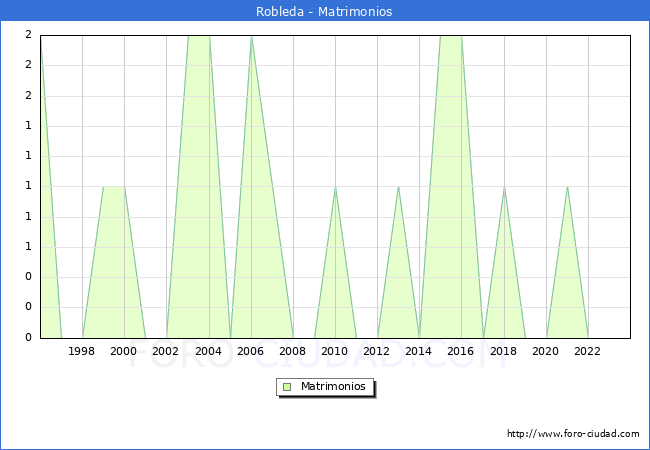
Task: Open the foro-ciudad.com URL link
Action: coord(573,434)
